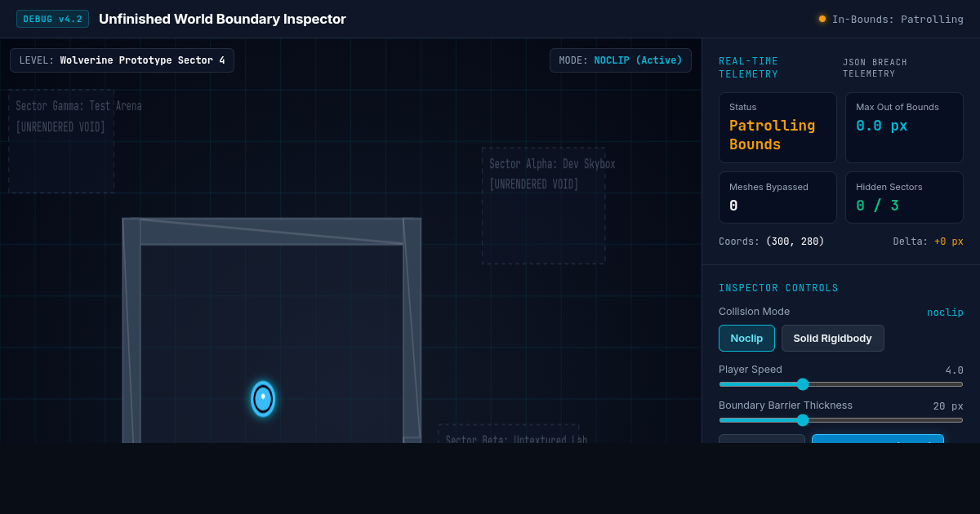This screenshot has width=980, height=514.
Task: Click the top beam of the boundary wall
Action: coord(272,232)
